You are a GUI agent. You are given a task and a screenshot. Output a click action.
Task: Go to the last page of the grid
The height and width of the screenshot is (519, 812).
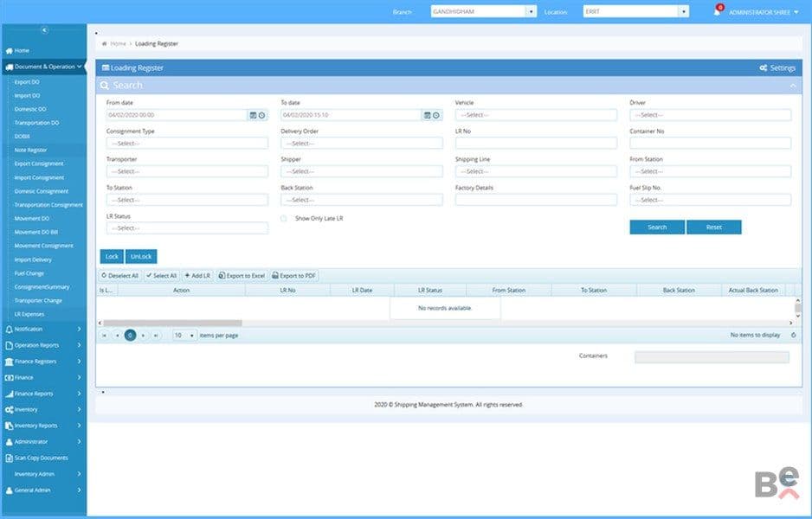point(156,336)
